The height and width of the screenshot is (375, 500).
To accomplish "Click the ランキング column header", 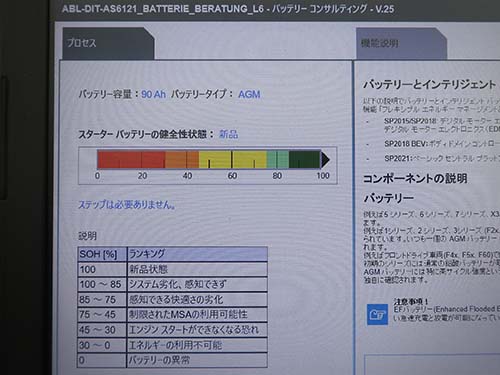I will (197, 254).
